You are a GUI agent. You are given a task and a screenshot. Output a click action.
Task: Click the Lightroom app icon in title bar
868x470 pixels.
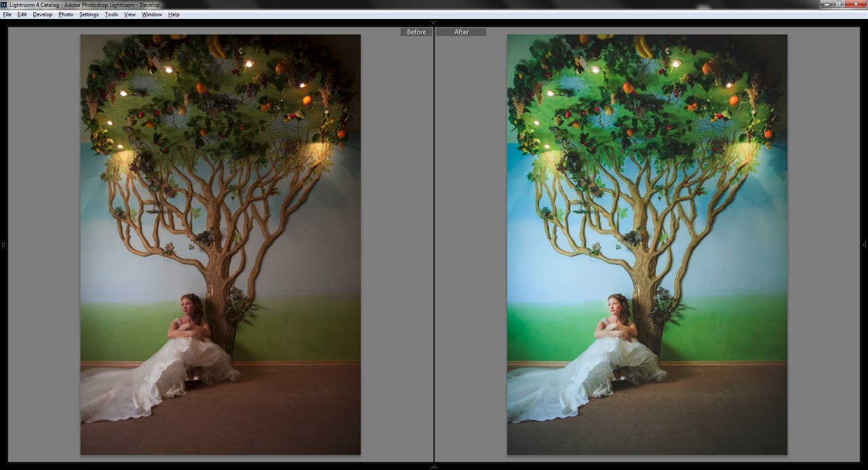pos(4,5)
